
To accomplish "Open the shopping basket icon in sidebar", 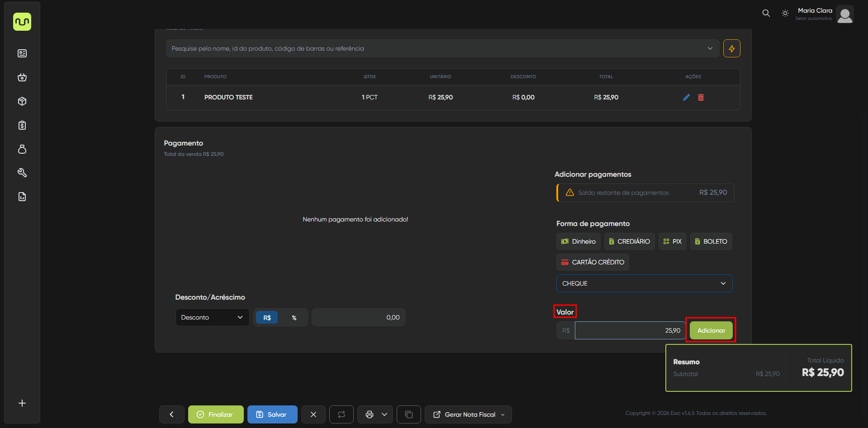I will (x=22, y=77).
